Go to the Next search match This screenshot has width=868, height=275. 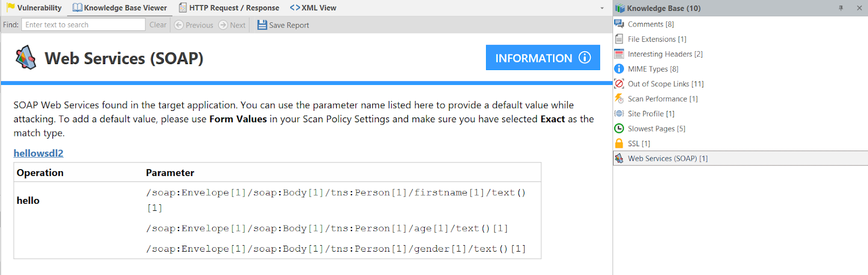pyautogui.click(x=232, y=25)
